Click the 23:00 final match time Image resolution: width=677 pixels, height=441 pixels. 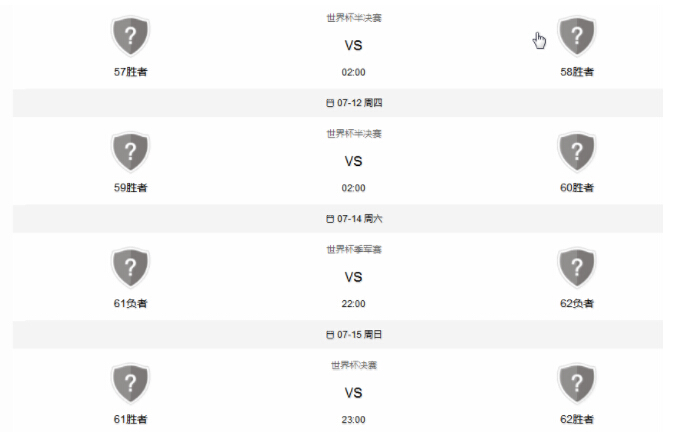click(353, 419)
